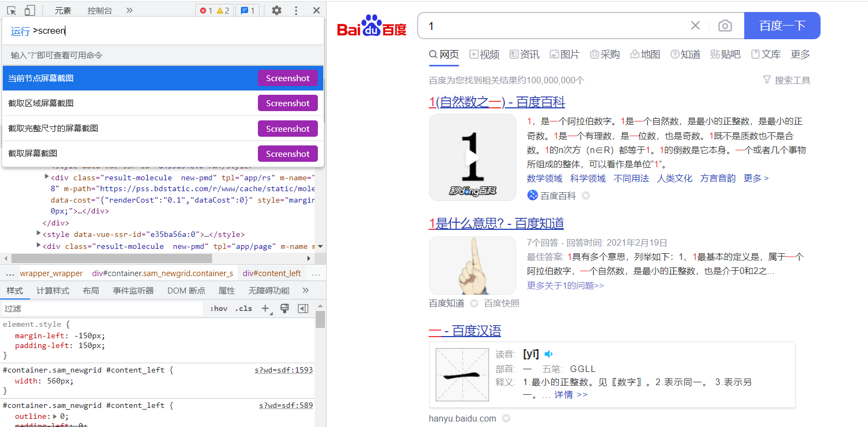
Task: Select the 地图 search tab
Action: pyautogui.click(x=645, y=54)
